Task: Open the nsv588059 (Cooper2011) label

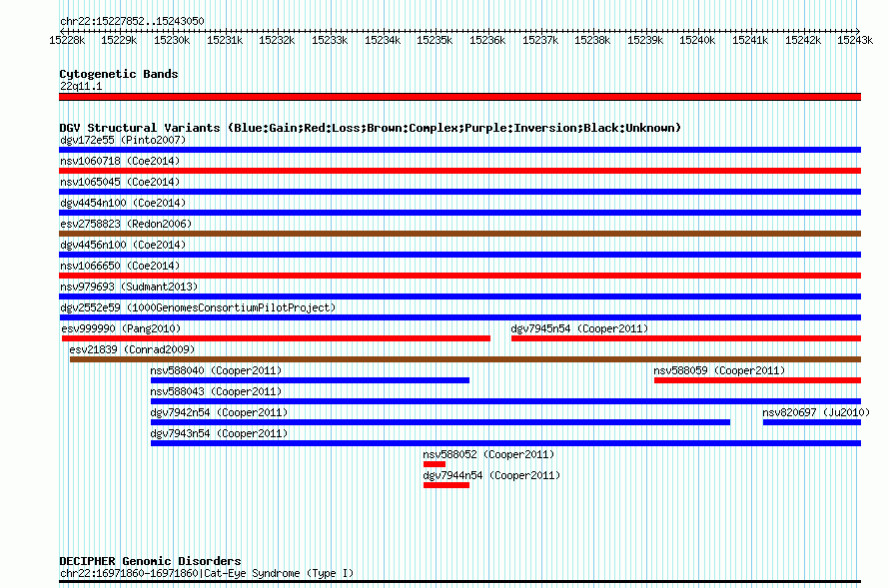Action: click(x=719, y=371)
